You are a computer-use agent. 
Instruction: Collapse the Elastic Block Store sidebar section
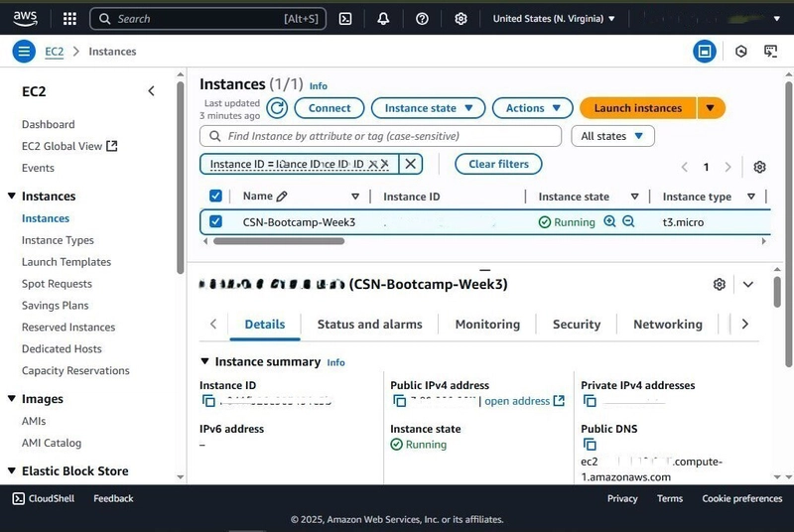12,470
